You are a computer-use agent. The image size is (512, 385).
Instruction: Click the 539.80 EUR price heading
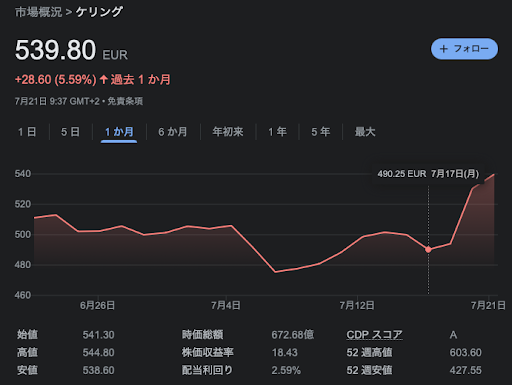71,50
